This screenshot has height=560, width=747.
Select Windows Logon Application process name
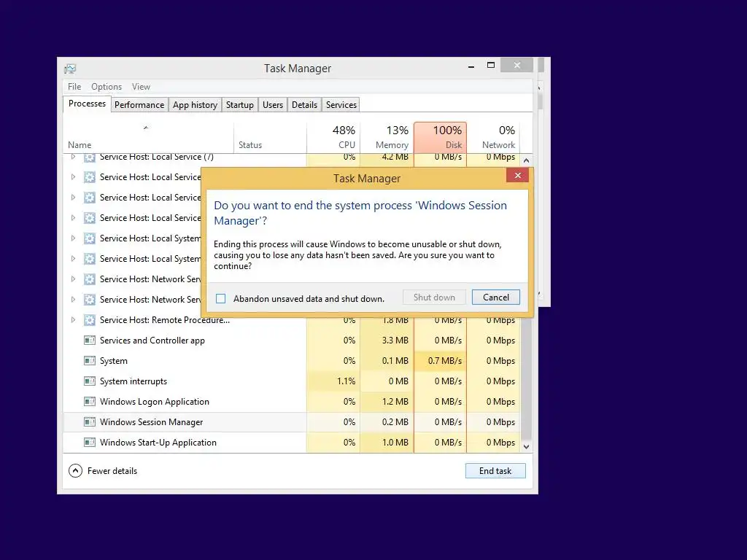click(x=155, y=402)
